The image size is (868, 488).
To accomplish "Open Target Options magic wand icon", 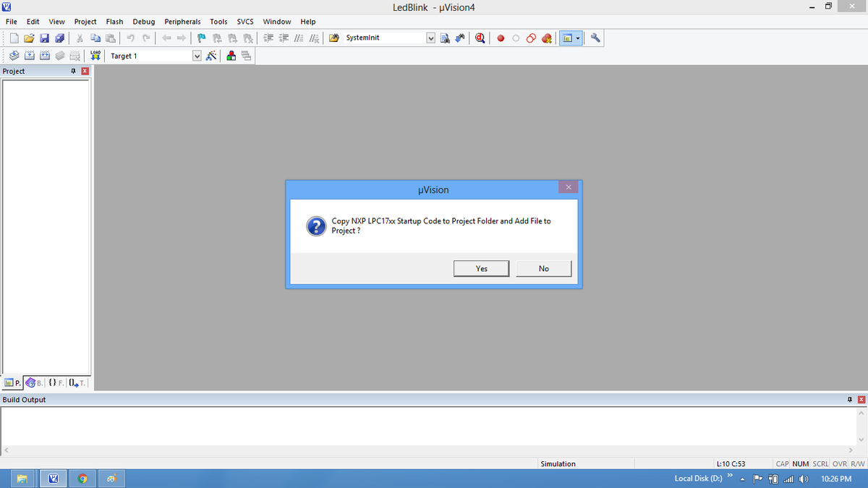I will pyautogui.click(x=212, y=56).
